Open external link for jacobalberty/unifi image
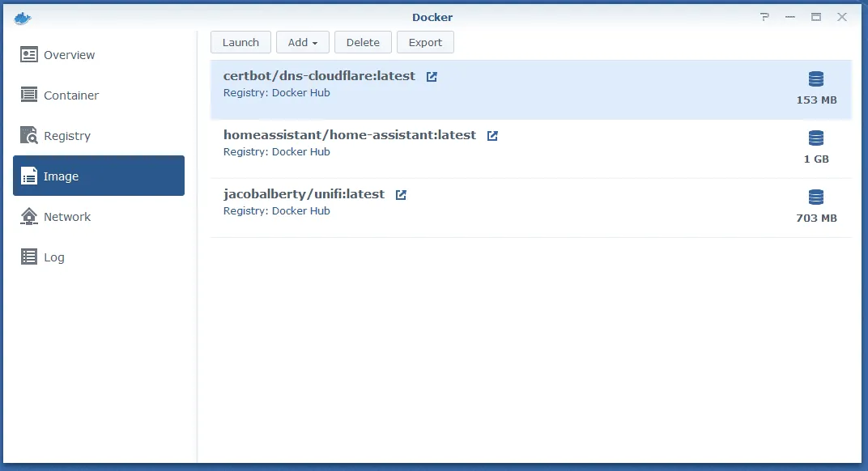This screenshot has height=471, width=868. tap(401, 195)
